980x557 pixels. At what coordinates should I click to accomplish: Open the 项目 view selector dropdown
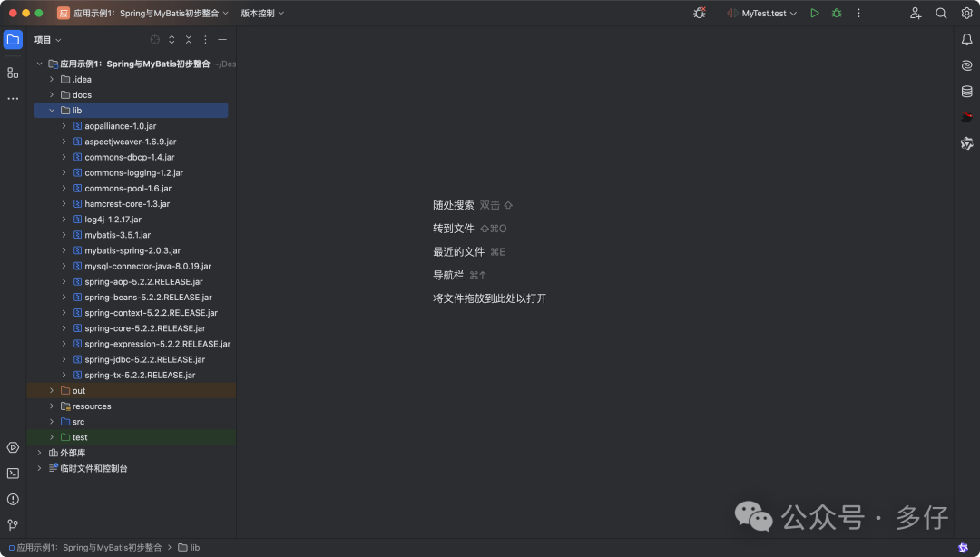tap(47, 39)
